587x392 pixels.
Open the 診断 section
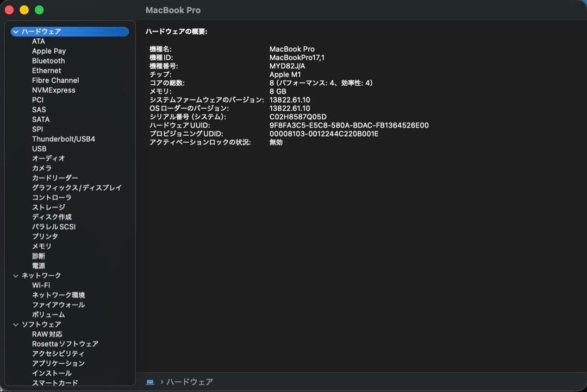pos(38,256)
